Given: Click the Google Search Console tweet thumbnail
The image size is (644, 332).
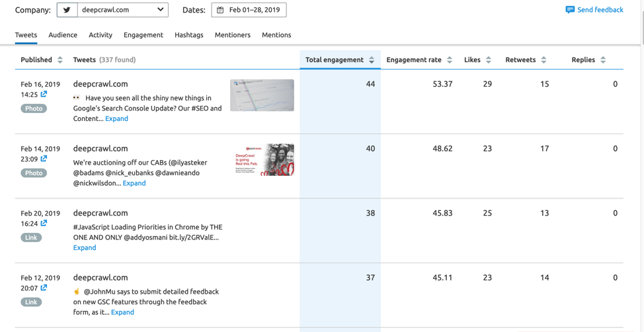Looking at the screenshot, I should coord(262,95).
